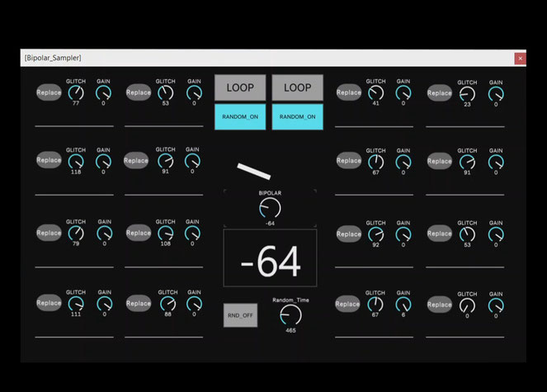547x392 pixels.
Task: Click the large -64 value display
Action: (x=270, y=258)
